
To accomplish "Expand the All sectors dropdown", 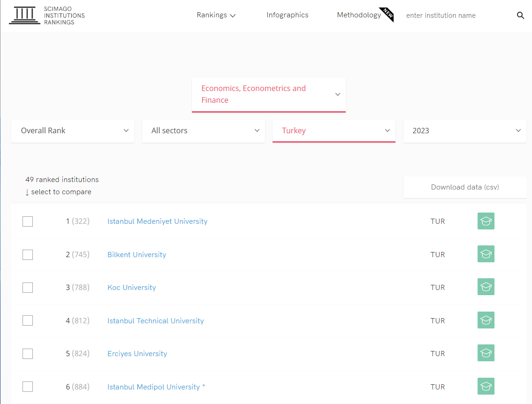I will (204, 131).
